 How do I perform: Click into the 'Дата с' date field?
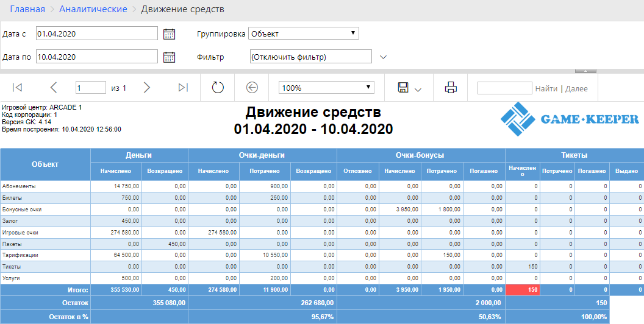click(96, 33)
